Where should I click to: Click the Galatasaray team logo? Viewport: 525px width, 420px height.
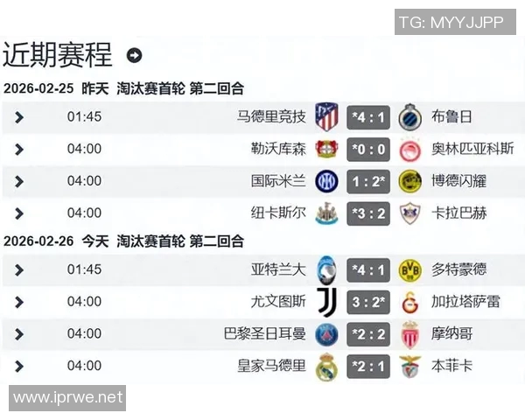tap(409, 302)
